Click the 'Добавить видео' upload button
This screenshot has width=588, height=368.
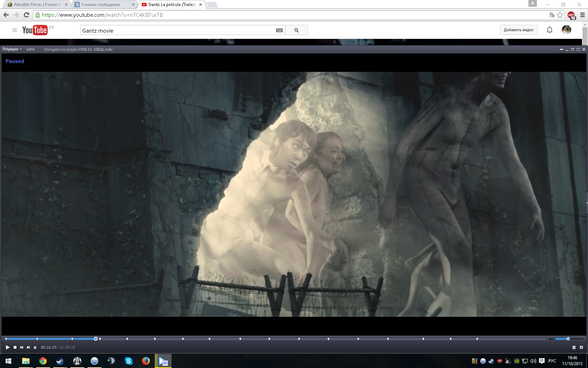coord(519,30)
